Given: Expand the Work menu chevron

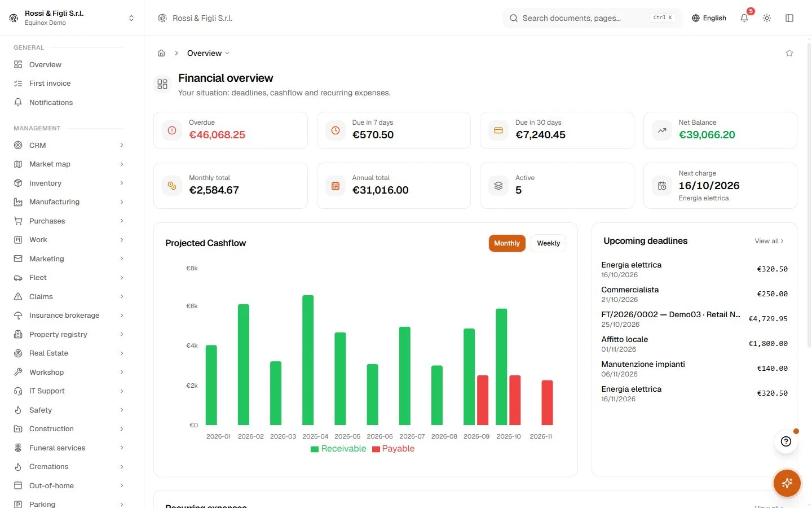Looking at the screenshot, I should 122,240.
